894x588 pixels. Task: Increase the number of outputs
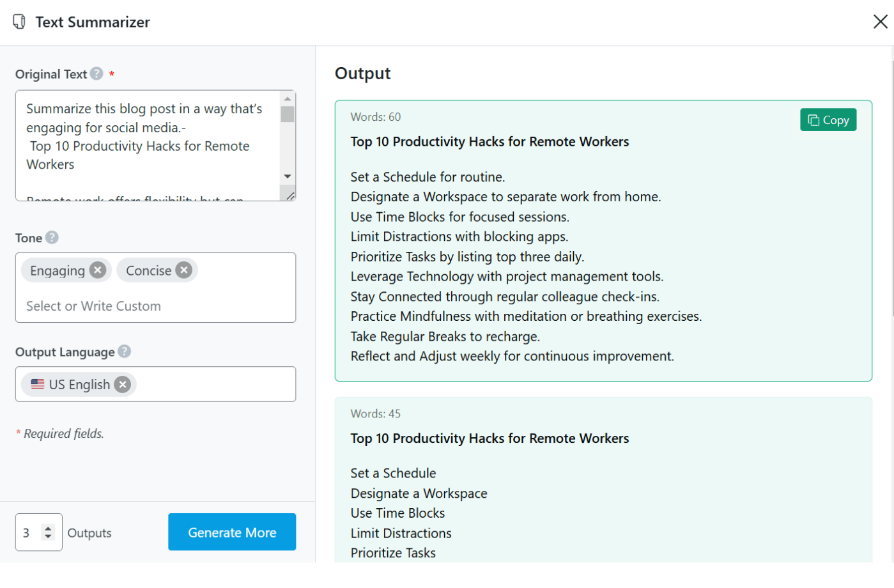pos(48,528)
